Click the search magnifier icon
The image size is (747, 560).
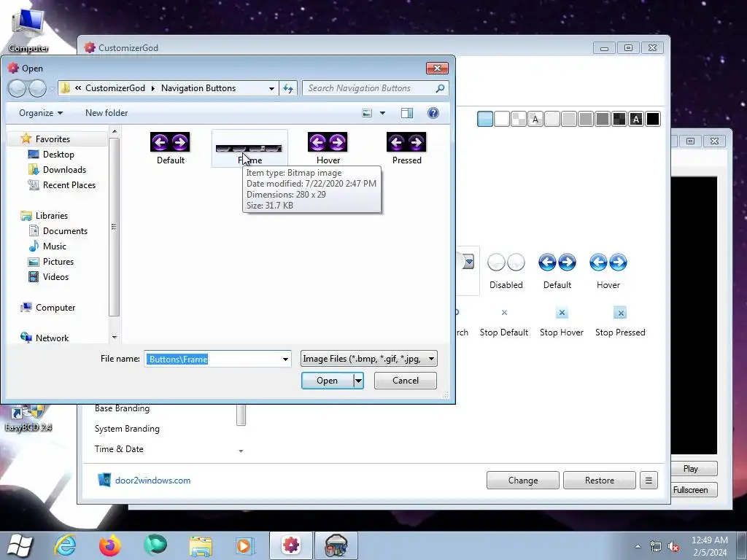click(440, 88)
